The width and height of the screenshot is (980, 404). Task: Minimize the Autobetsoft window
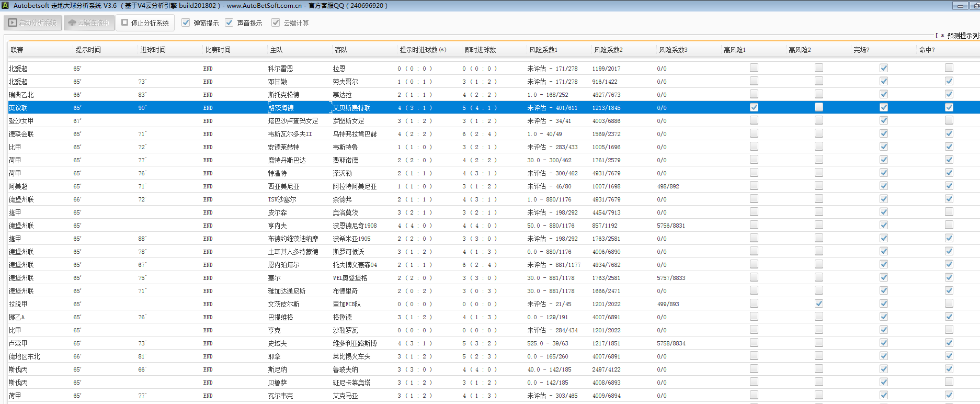960,6
